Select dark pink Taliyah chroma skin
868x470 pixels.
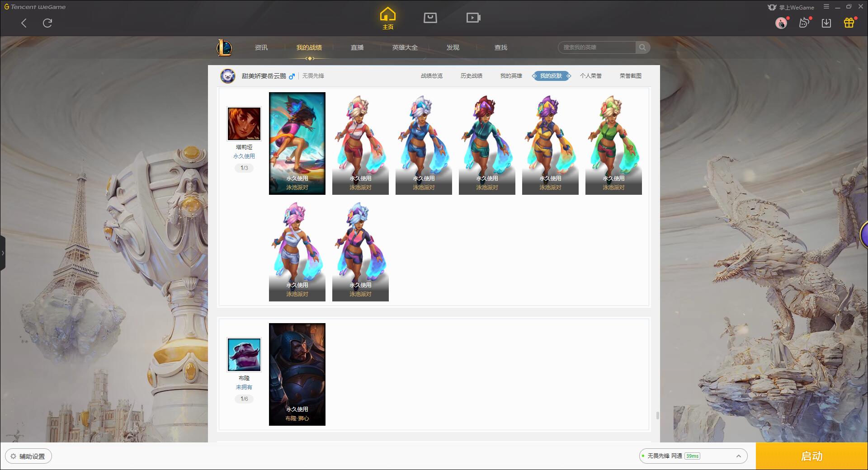(x=360, y=250)
